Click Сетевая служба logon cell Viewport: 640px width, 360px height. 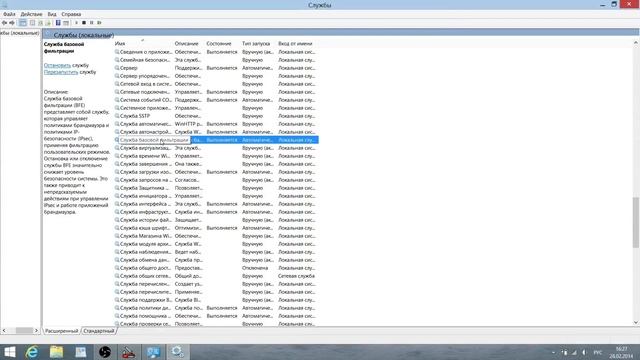[296, 276]
